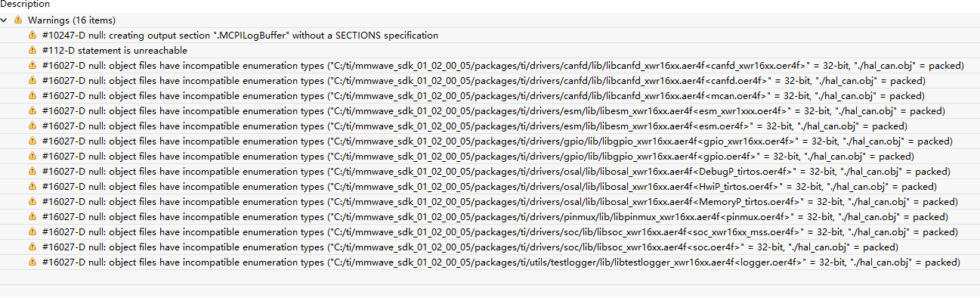This screenshot has width=980, height=298.
Task: Click warning icon of canfd_xwr16xx.oer4f entry
Action: [x=32, y=66]
